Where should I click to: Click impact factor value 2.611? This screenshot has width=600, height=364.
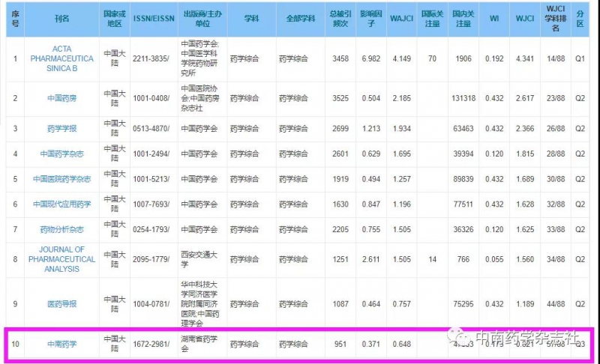(x=370, y=259)
